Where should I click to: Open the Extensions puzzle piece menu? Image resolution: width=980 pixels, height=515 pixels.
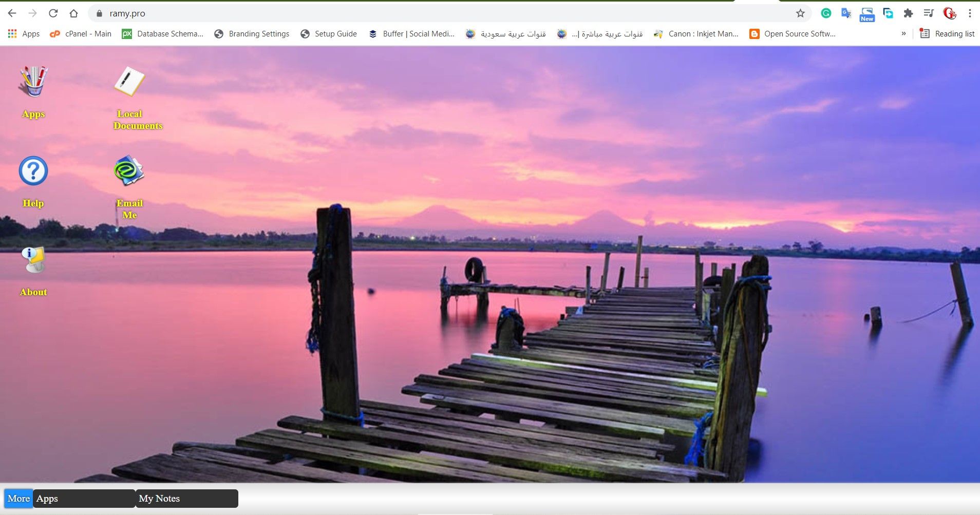(908, 13)
